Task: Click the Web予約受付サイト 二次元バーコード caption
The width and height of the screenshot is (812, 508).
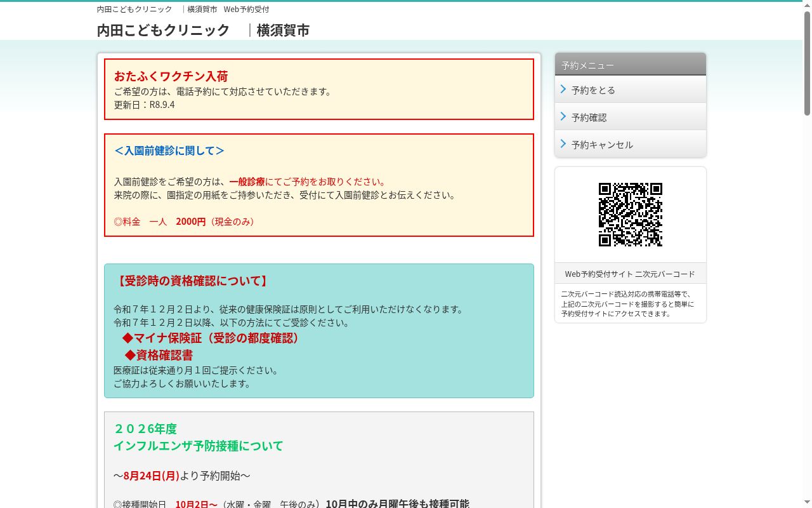Action: click(x=630, y=274)
